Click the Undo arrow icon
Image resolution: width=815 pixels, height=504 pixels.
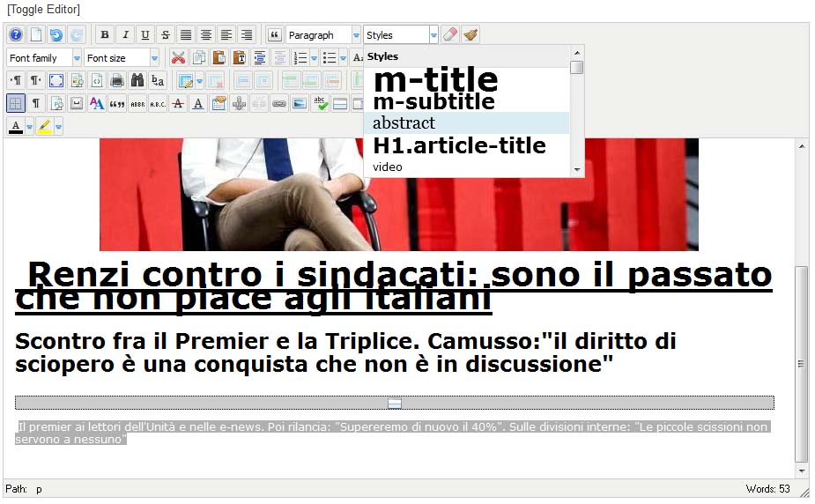(x=56, y=35)
